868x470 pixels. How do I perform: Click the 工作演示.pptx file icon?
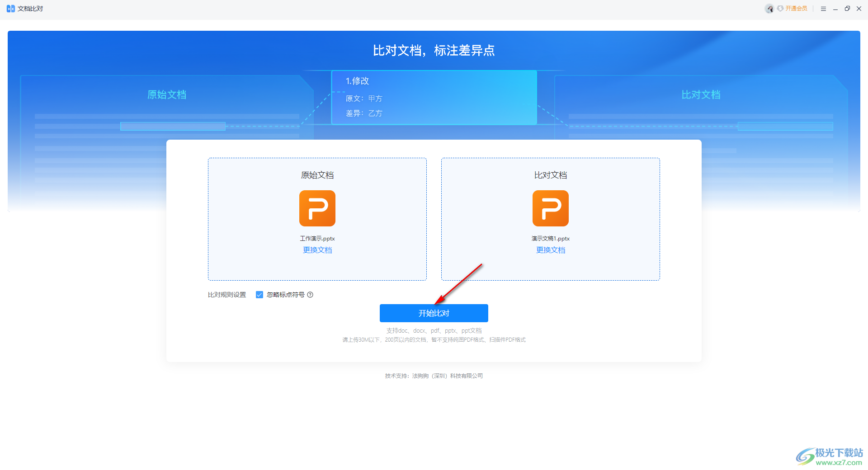click(317, 208)
